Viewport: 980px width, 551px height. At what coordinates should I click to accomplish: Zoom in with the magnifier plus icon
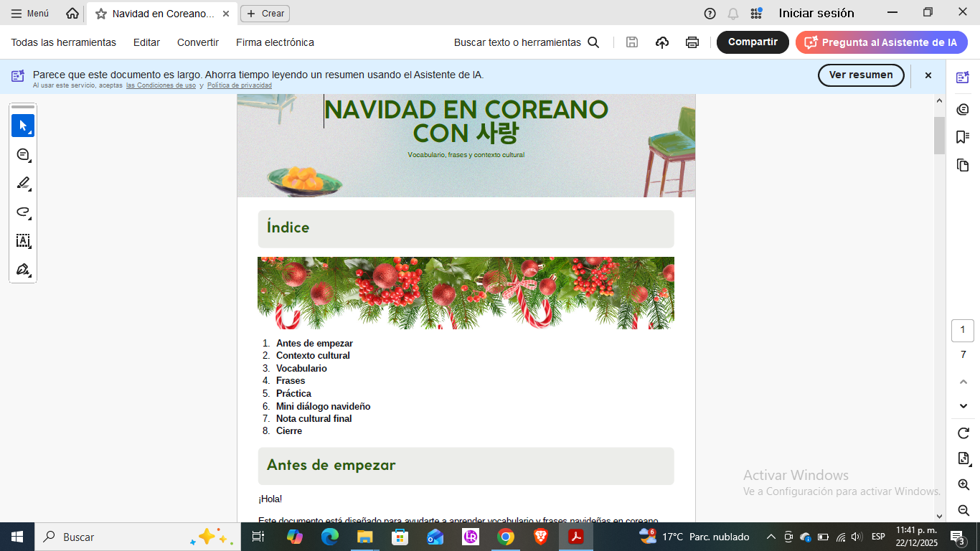(963, 485)
